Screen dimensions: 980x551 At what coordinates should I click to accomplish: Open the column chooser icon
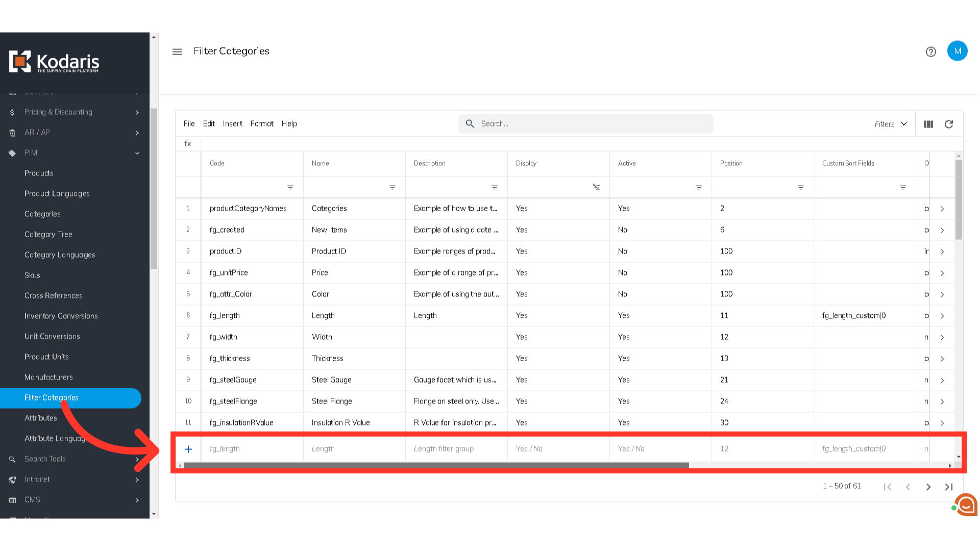[928, 124]
